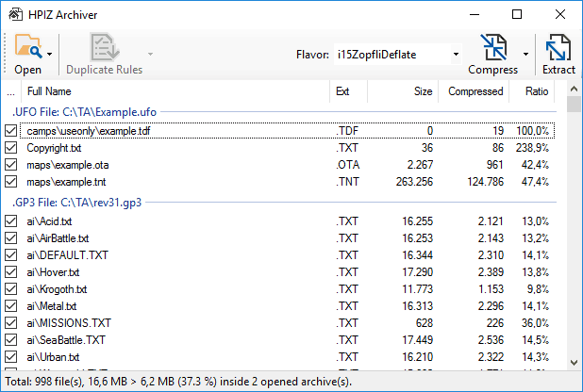The width and height of the screenshot is (583, 392).
Task: Click the Extract icon
Action: [558, 47]
